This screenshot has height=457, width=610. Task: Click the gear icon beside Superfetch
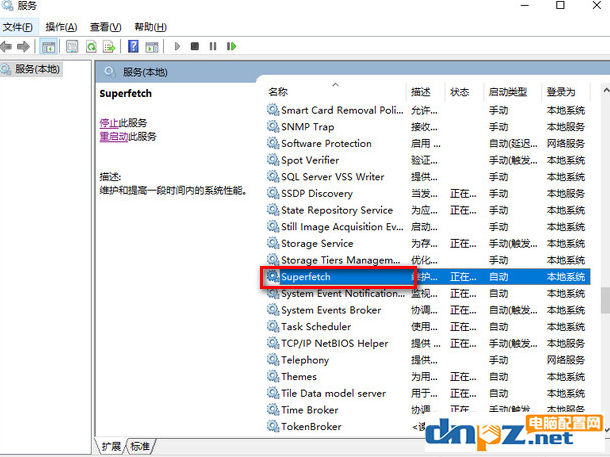(x=273, y=277)
